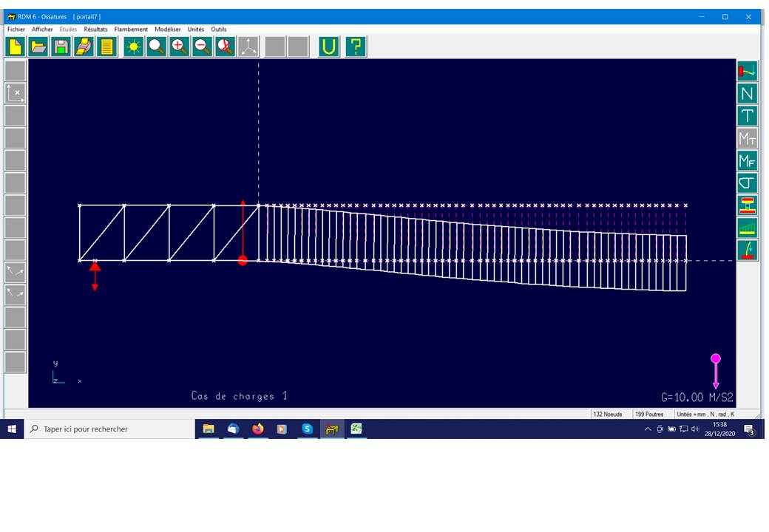Click the RDM 6 taskbar icon
This screenshot has width=769, height=532.
tap(332, 429)
